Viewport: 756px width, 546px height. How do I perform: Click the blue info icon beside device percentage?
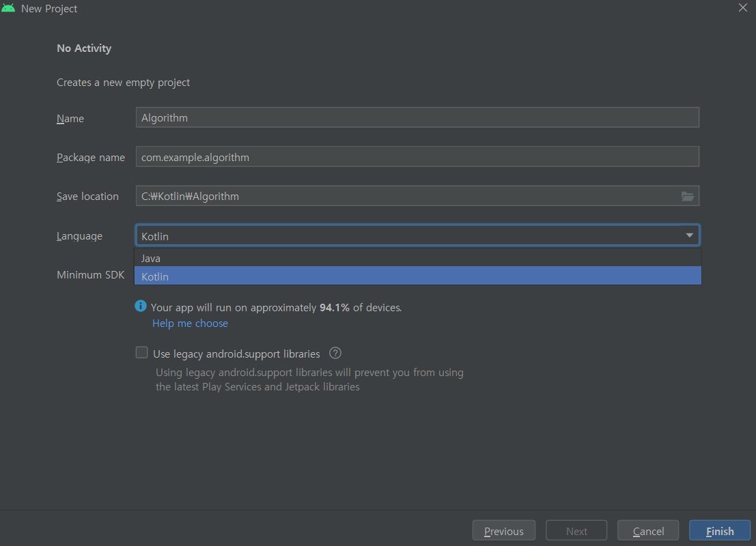[x=140, y=306]
